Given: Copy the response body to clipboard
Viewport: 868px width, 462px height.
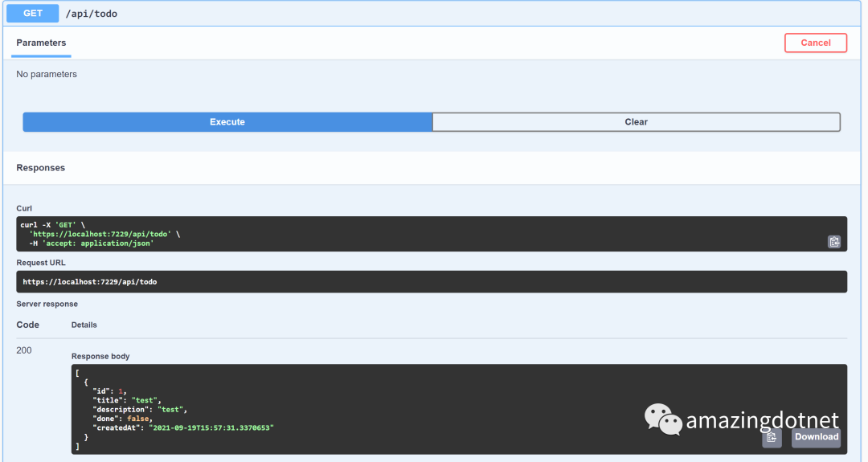Looking at the screenshot, I should pyautogui.click(x=772, y=438).
